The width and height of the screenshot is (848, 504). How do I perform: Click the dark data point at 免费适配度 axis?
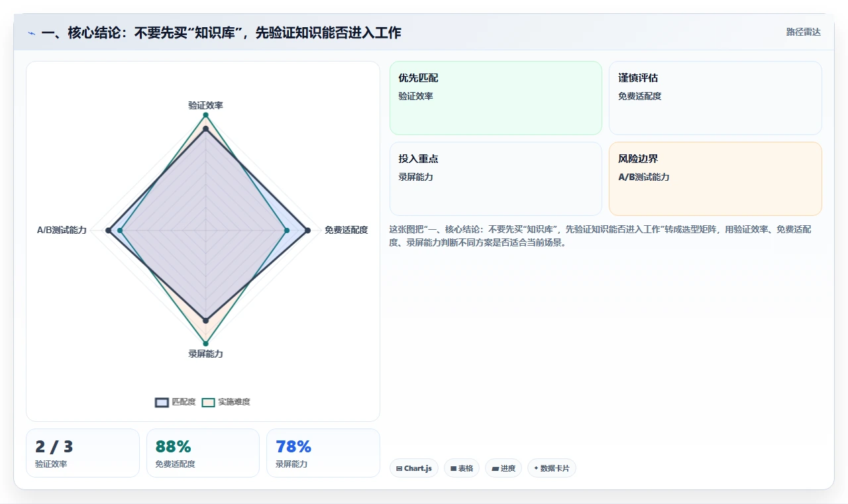coord(307,230)
